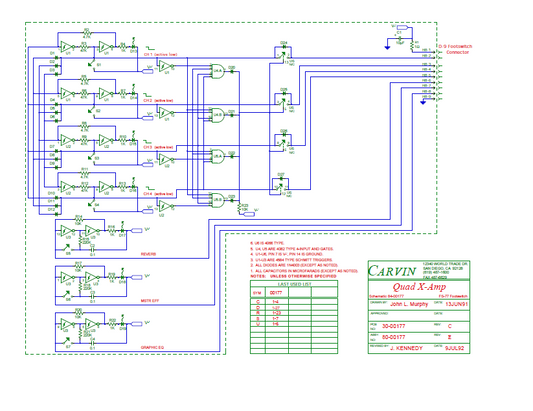Click switch S3 in channel 3 circuit
The image size is (533, 411).
(x=92, y=158)
